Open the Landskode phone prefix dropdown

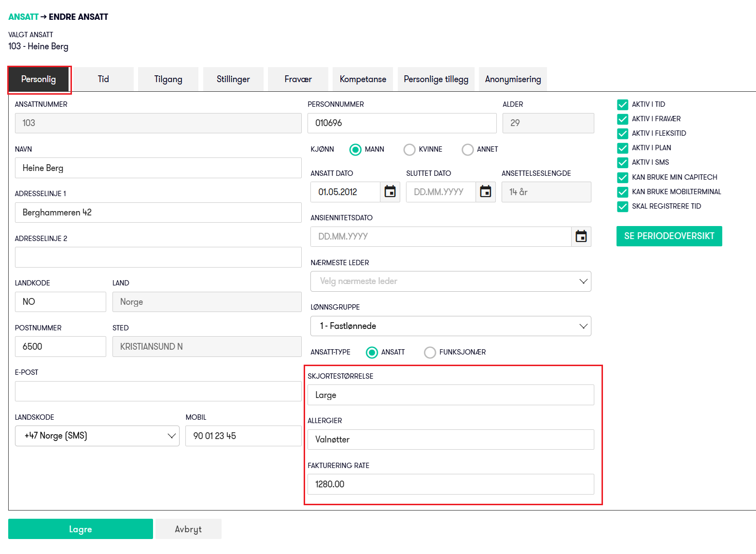point(97,436)
